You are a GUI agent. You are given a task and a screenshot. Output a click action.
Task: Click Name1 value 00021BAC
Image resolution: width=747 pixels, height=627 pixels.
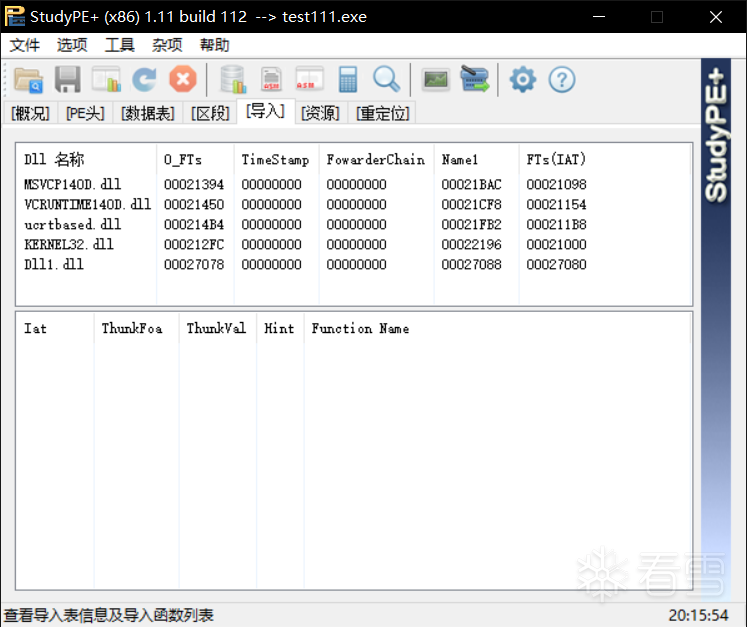(x=471, y=184)
